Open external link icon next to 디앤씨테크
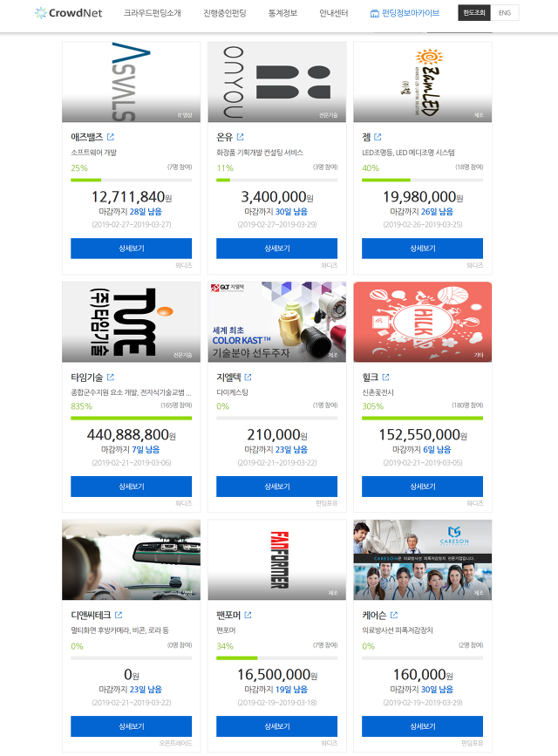This screenshot has width=558, height=756. point(119,615)
